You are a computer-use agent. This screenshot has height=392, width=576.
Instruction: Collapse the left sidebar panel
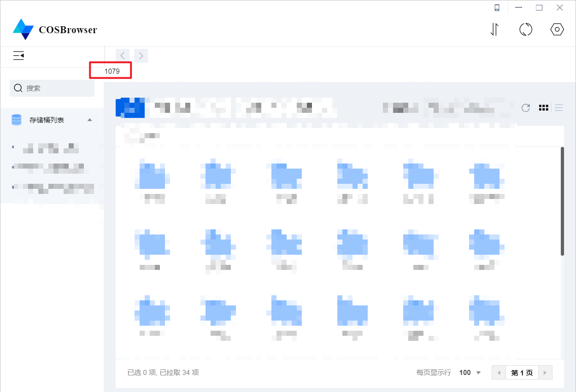18,55
